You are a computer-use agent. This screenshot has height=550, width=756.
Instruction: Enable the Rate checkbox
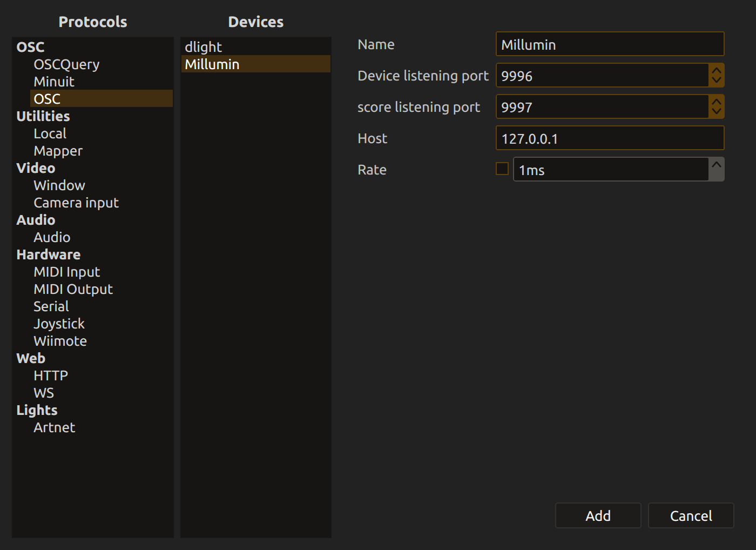coord(502,169)
